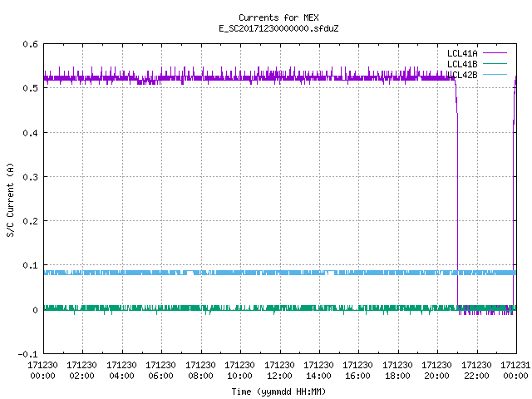Screen dimensions: 532x399
Task: Click the blue LCL42B trace at 12:00
Action: click(x=280, y=273)
